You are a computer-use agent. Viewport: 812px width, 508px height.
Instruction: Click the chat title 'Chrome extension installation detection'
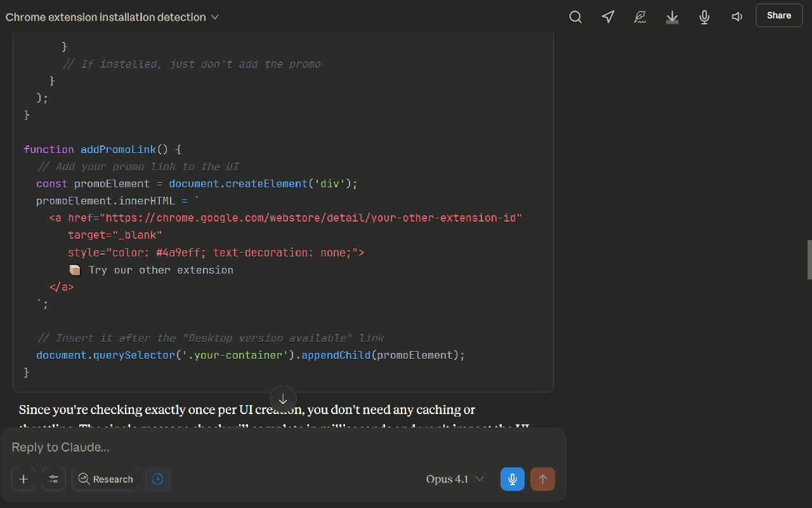105,17
